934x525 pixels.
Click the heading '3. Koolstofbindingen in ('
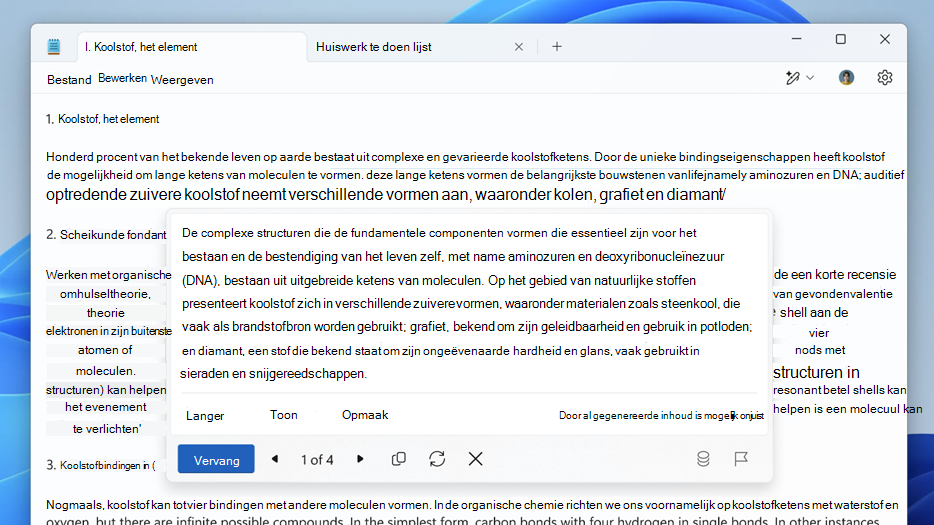101,465
